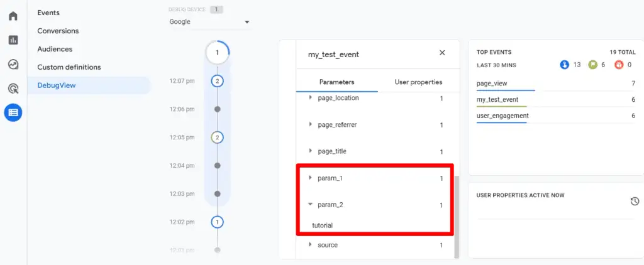The image size is (644, 265).
Task: Click the top seconds-stream circle showing 1
Action: tap(217, 53)
